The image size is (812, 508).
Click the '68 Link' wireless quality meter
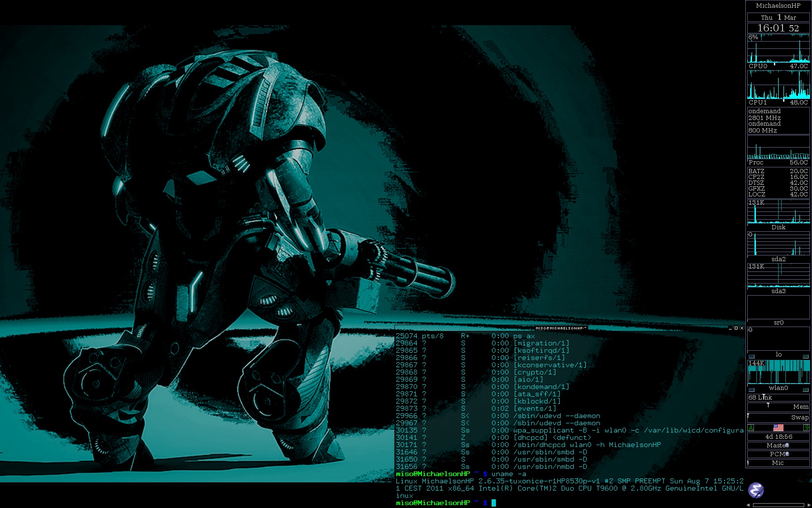coord(778,398)
